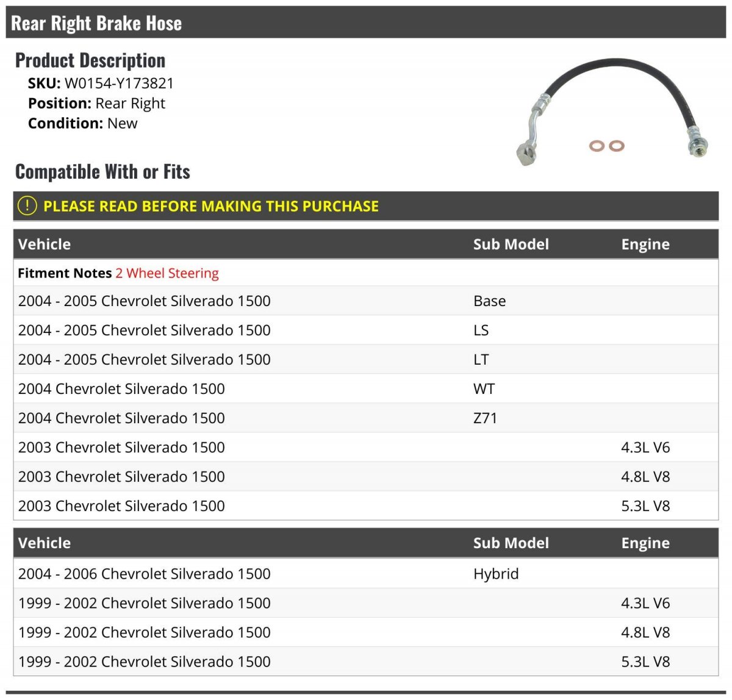Click the first table's Vehicle column header
Image resolution: width=732 pixels, height=700 pixels.
[45, 245]
